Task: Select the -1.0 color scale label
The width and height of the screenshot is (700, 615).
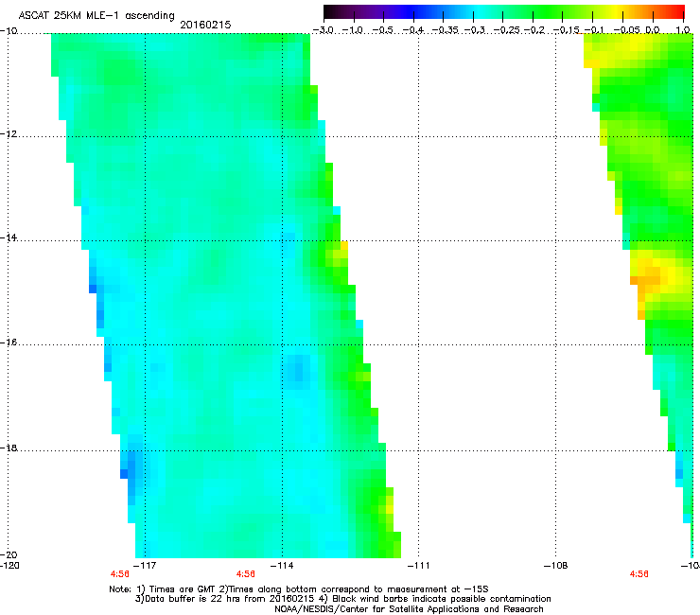Action: 354,30
